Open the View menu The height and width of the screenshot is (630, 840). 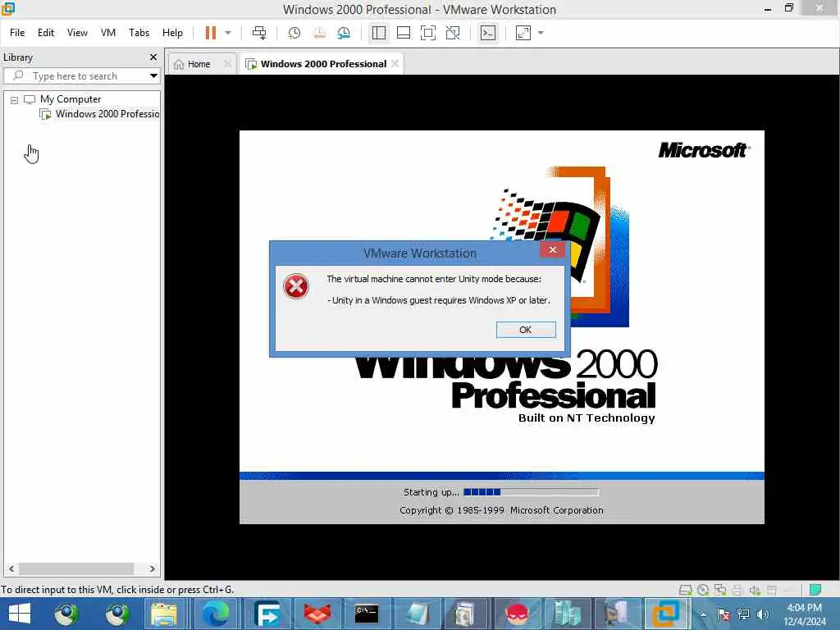point(77,33)
